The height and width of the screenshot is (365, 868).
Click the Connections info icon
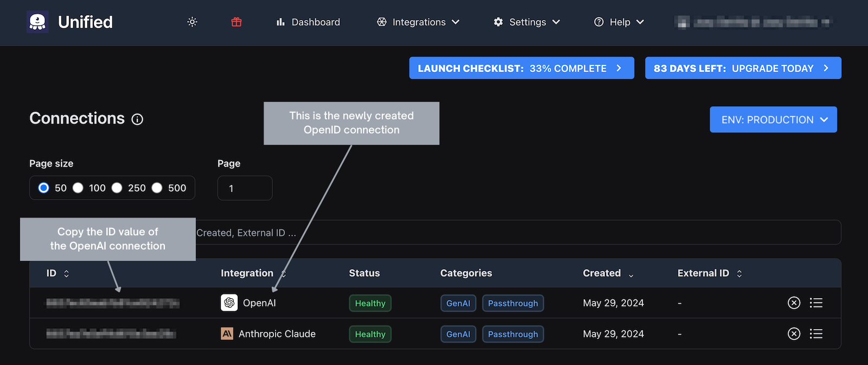(137, 119)
